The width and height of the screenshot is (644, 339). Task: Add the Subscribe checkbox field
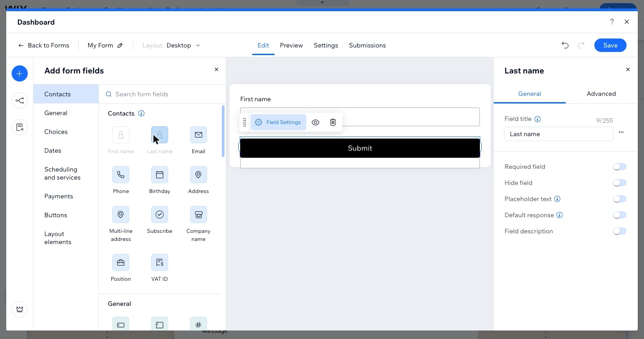tap(160, 215)
